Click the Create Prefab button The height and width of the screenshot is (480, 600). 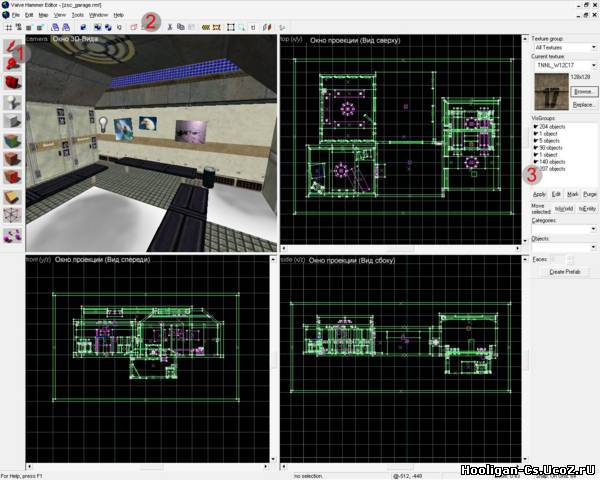click(565, 272)
